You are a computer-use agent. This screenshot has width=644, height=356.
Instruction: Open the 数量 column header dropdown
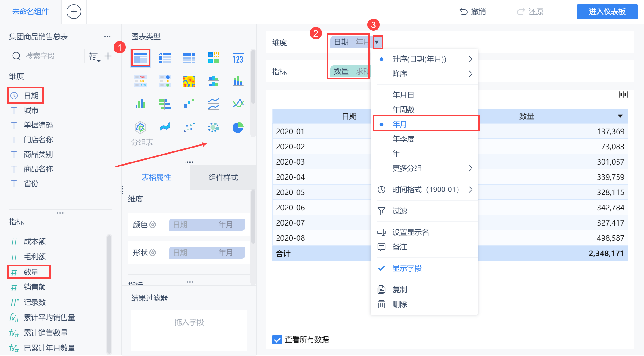point(620,116)
